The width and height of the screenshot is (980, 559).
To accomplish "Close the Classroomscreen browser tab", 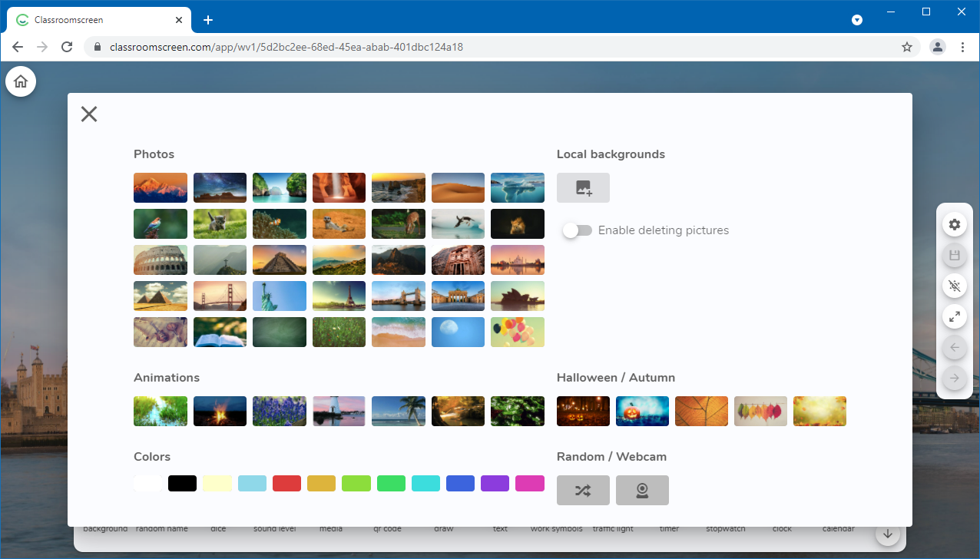I will pos(178,20).
